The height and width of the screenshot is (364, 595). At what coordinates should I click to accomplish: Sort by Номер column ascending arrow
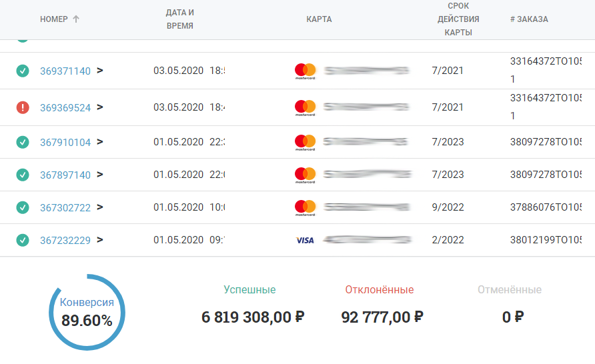(76, 19)
